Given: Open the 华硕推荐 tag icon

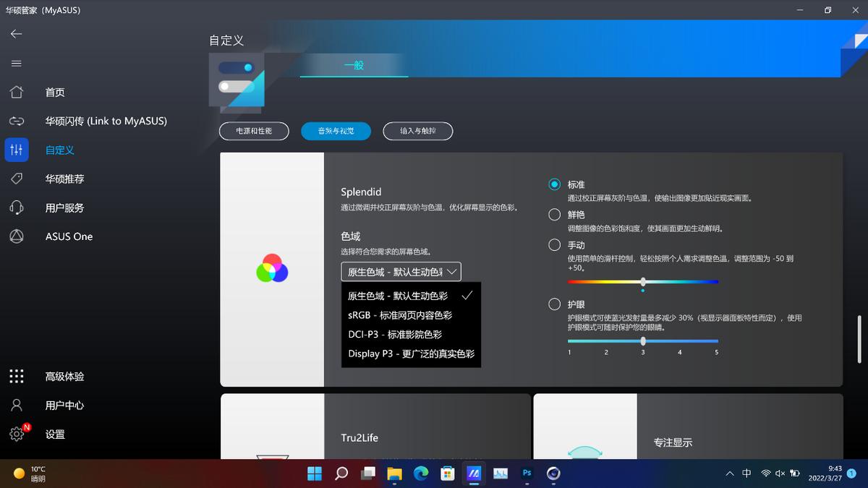Looking at the screenshot, I should click(16, 179).
